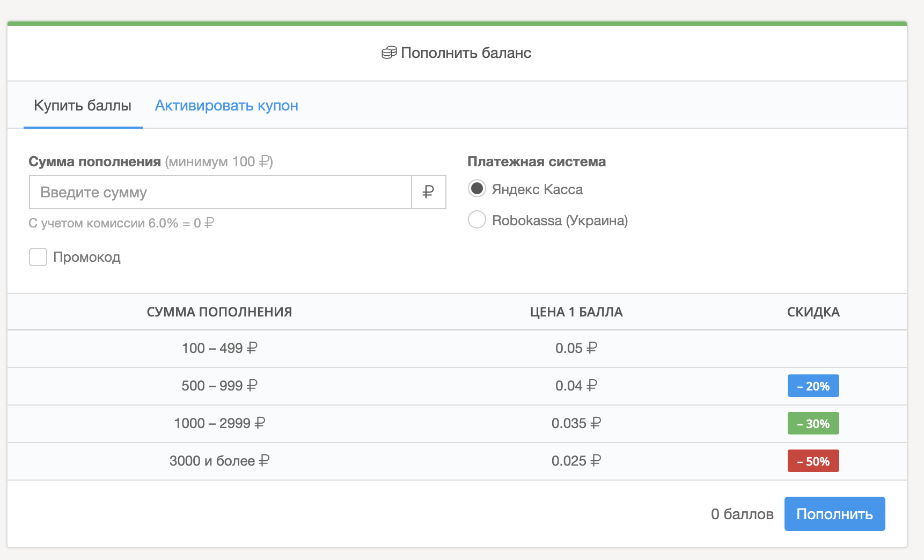The height and width of the screenshot is (560, 924).
Task: Click the СКИДКА column header
Action: pos(813,312)
